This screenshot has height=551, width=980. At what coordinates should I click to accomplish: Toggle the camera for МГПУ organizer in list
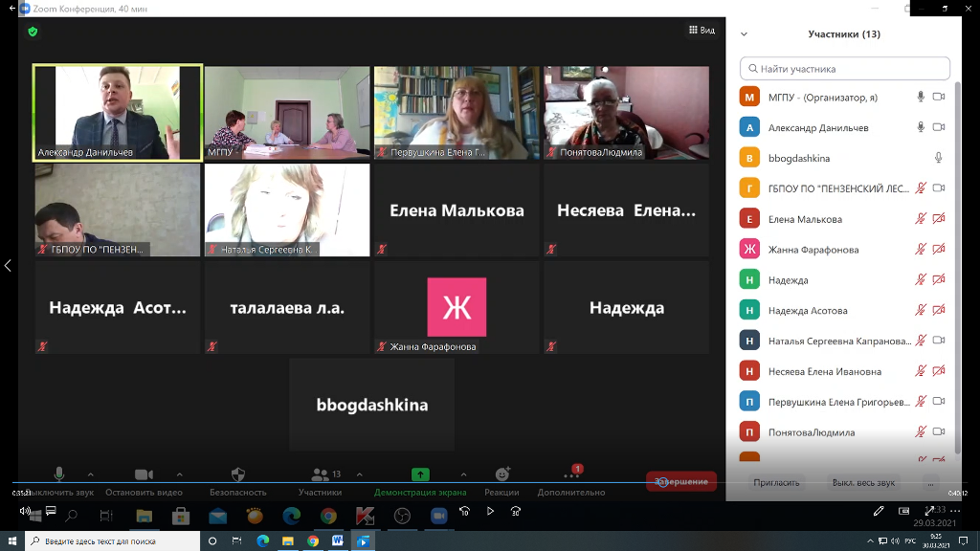point(939,97)
